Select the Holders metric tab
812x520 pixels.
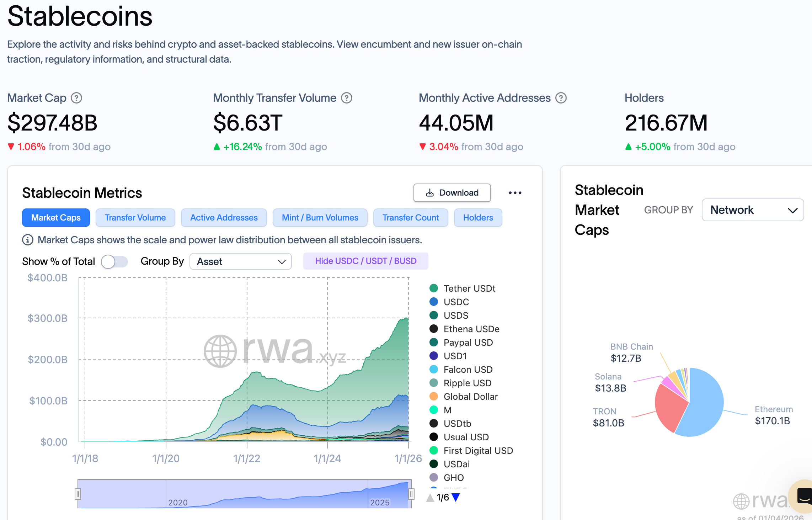coord(478,218)
